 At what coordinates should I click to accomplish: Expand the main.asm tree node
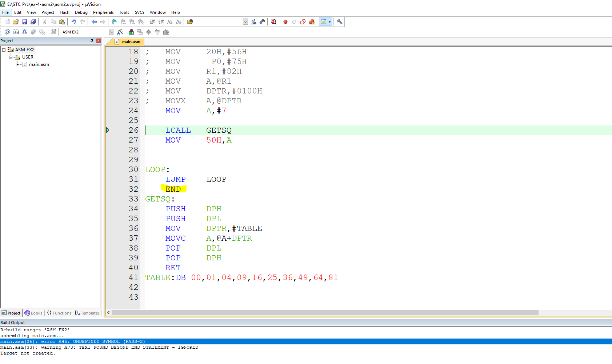(17, 64)
